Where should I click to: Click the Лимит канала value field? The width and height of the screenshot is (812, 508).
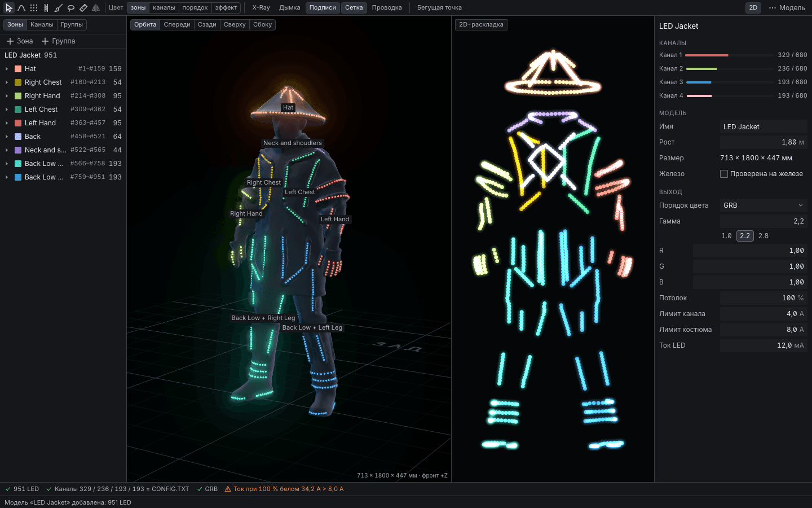click(764, 314)
